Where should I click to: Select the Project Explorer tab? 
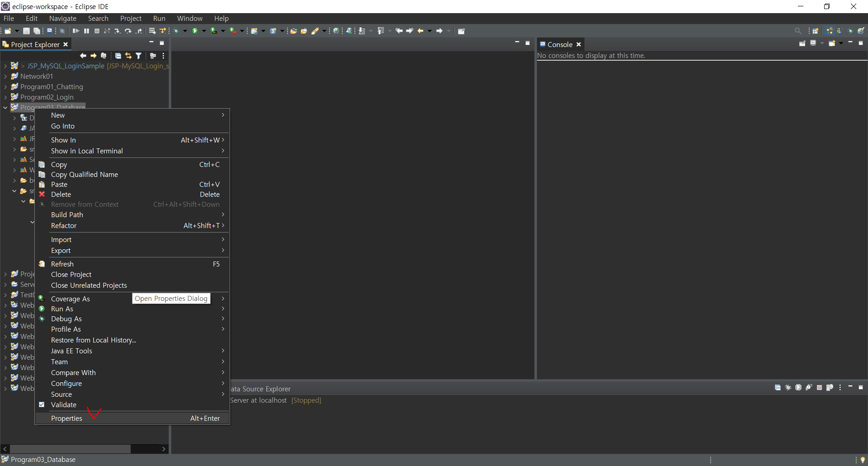(35, 44)
